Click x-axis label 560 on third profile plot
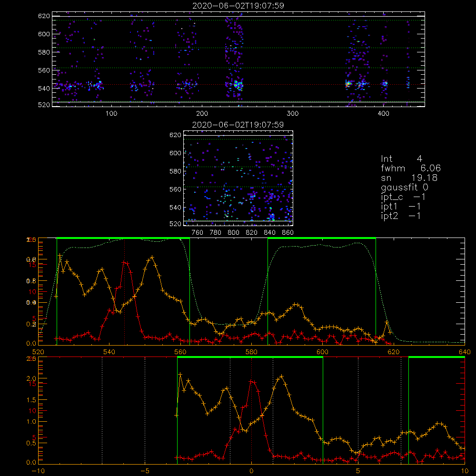 coord(180,352)
